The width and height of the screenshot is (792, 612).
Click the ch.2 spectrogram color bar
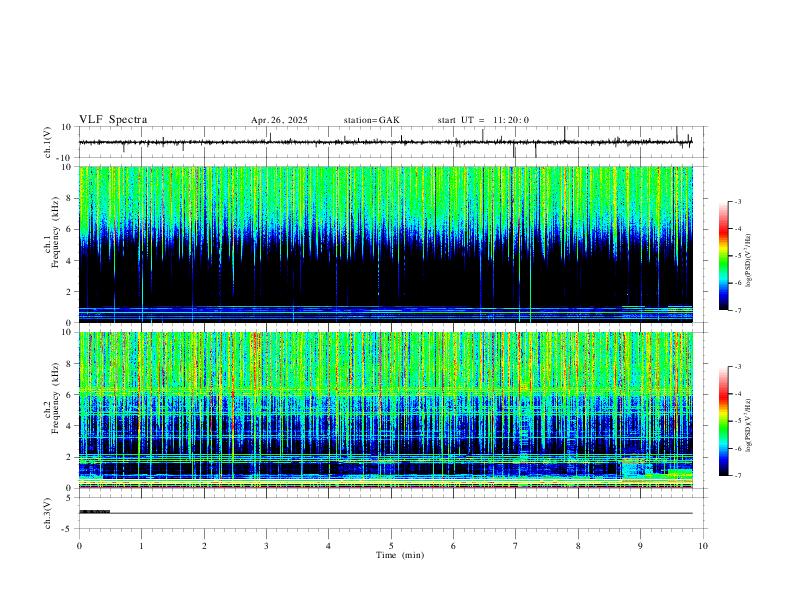click(724, 421)
